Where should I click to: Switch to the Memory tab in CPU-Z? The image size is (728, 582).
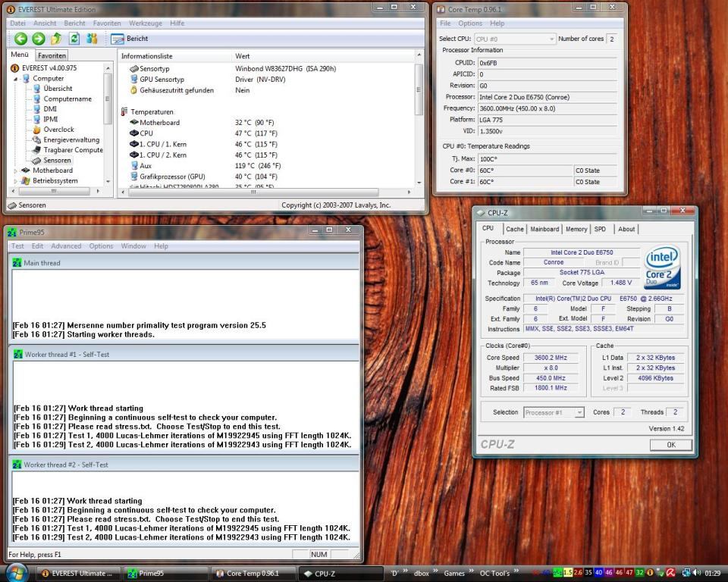576,230
